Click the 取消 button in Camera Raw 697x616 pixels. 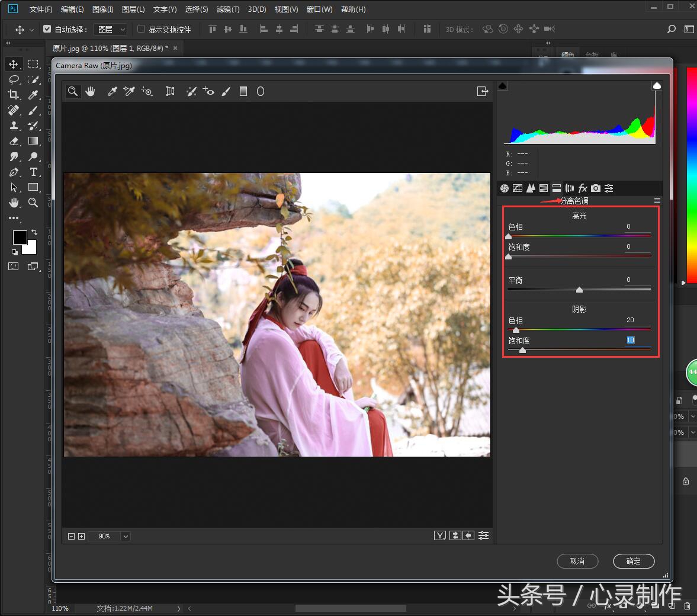coord(577,562)
